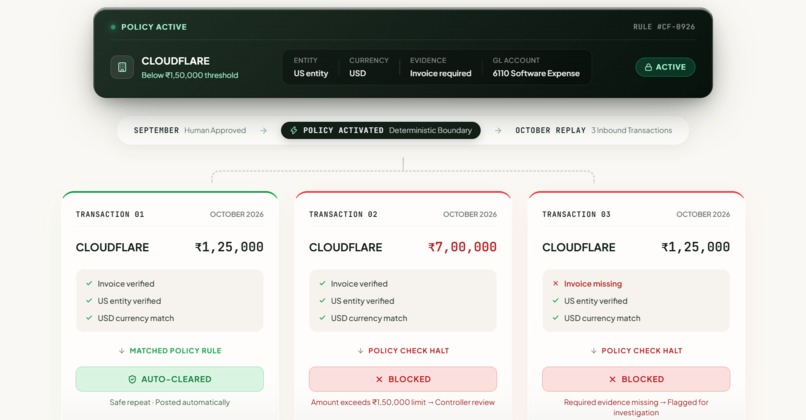Click Safe repeat · Posted automatically note
The image size is (806, 420).
click(170, 403)
